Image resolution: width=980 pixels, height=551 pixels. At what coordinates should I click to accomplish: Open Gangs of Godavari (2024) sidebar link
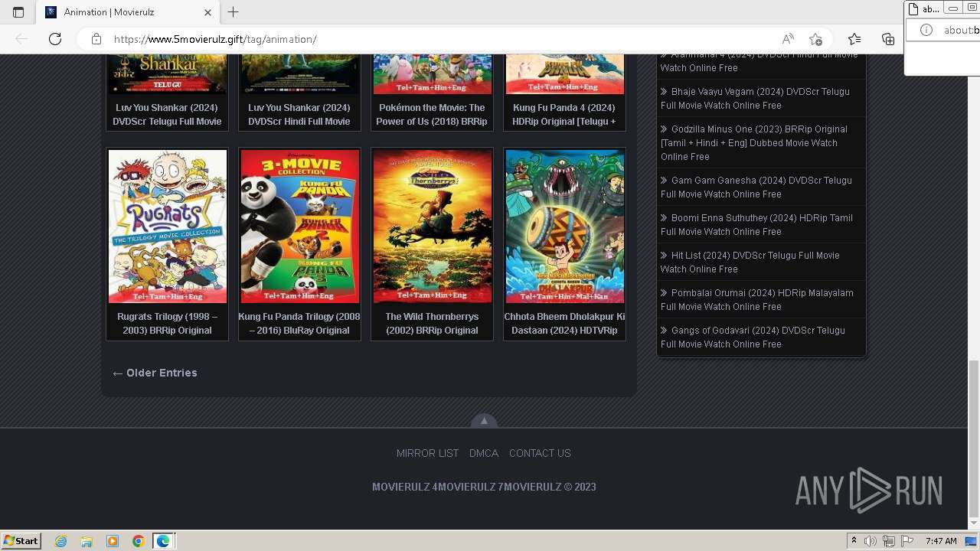(753, 337)
